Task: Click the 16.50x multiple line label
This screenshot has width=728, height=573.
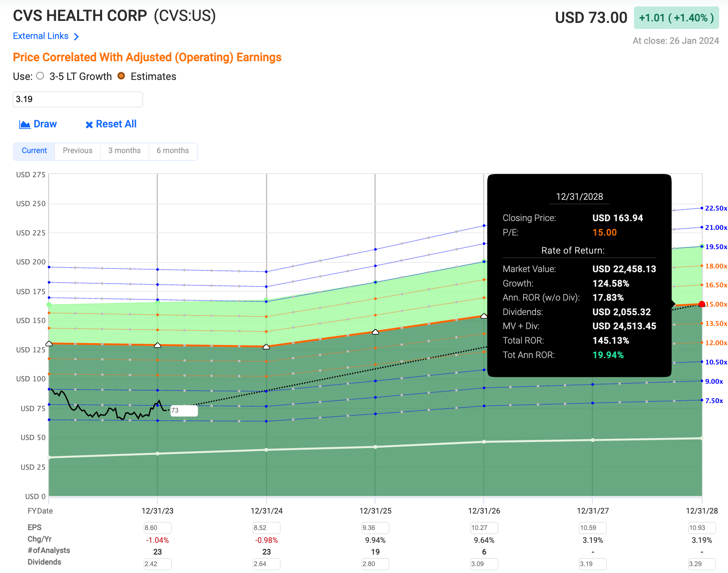Action: (716, 285)
